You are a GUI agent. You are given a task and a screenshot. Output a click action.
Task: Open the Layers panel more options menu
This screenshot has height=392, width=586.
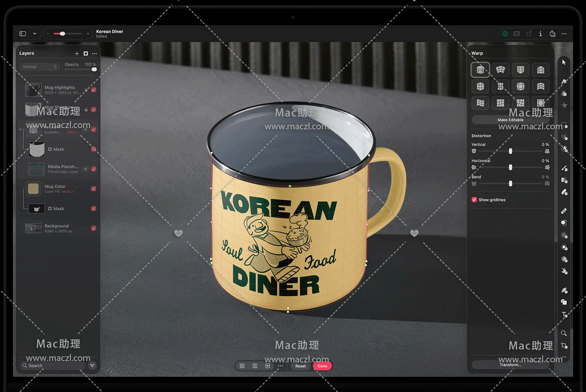[x=95, y=53]
